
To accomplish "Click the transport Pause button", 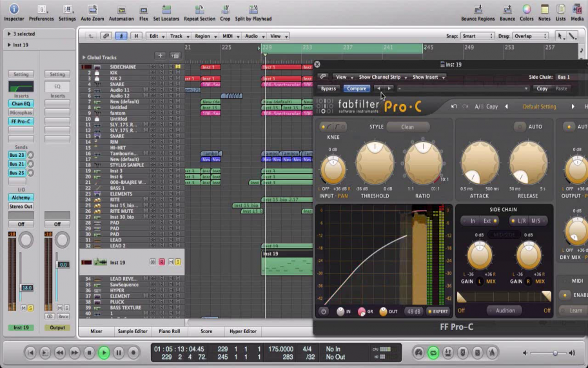I will pos(119,353).
